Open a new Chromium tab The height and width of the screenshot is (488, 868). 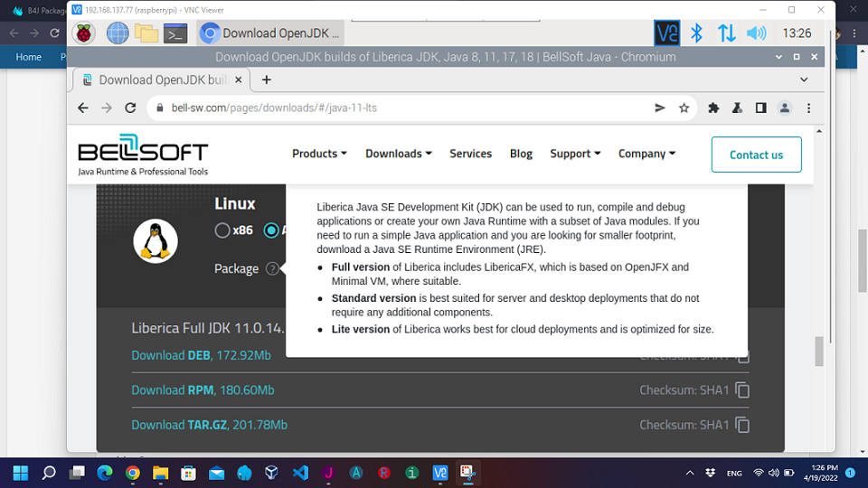pos(266,80)
